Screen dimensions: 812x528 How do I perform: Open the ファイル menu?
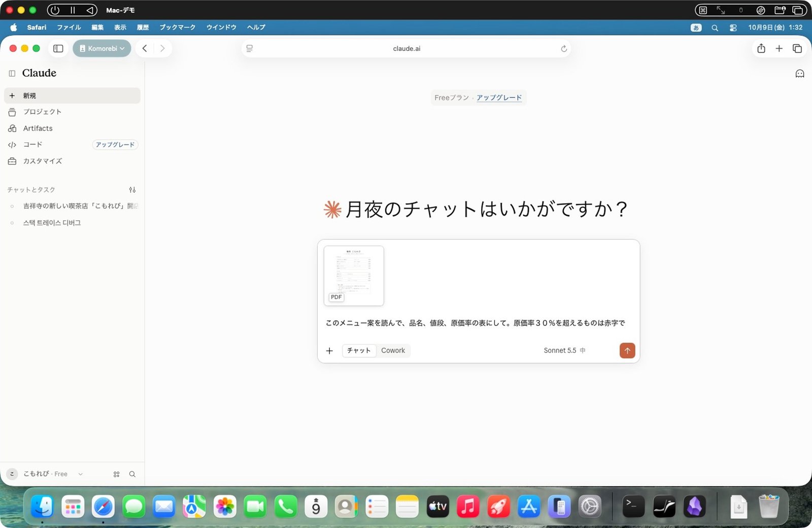[x=69, y=27]
